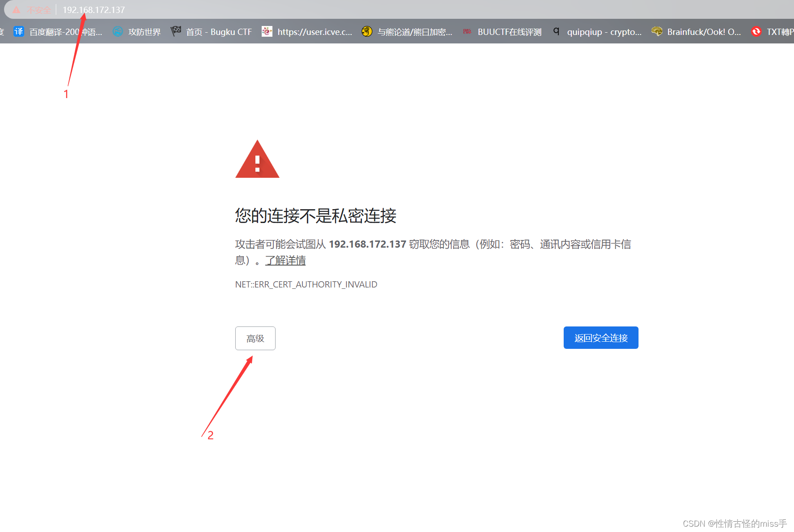Click 返回安全连接 to go back safely
794x532 pixels.
(x=600, y=338)
